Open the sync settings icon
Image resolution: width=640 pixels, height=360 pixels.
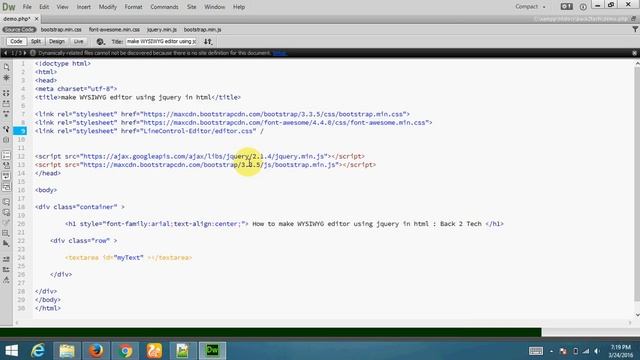(x=566, y=7)
